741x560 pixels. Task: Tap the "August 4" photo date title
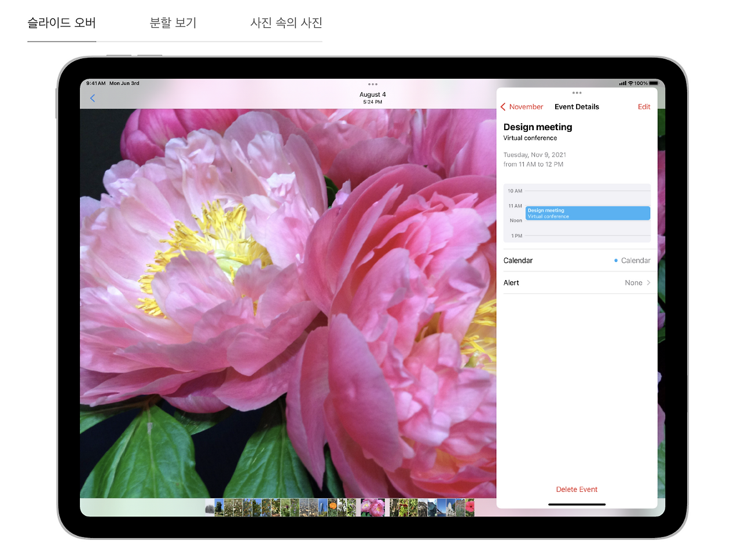coord(373,94)
